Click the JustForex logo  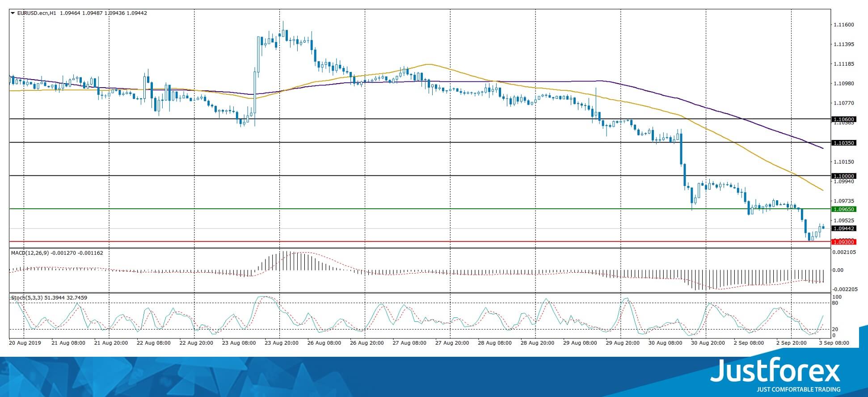(775, 371)
